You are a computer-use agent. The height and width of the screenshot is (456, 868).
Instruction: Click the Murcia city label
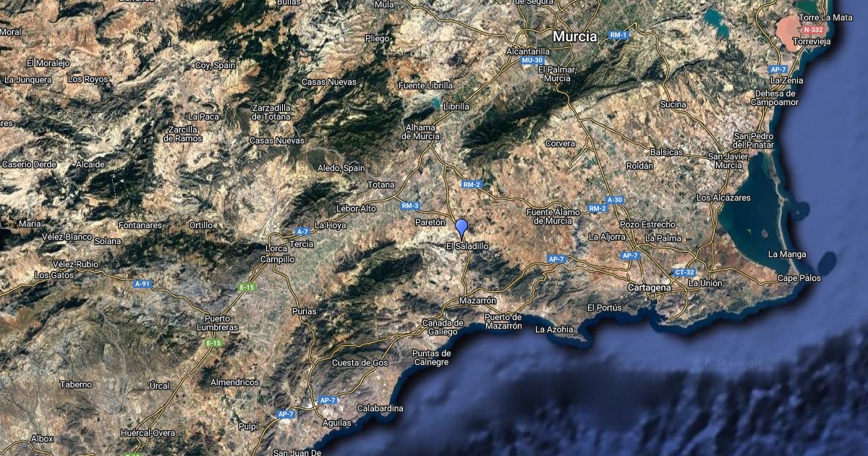point(574,36)
